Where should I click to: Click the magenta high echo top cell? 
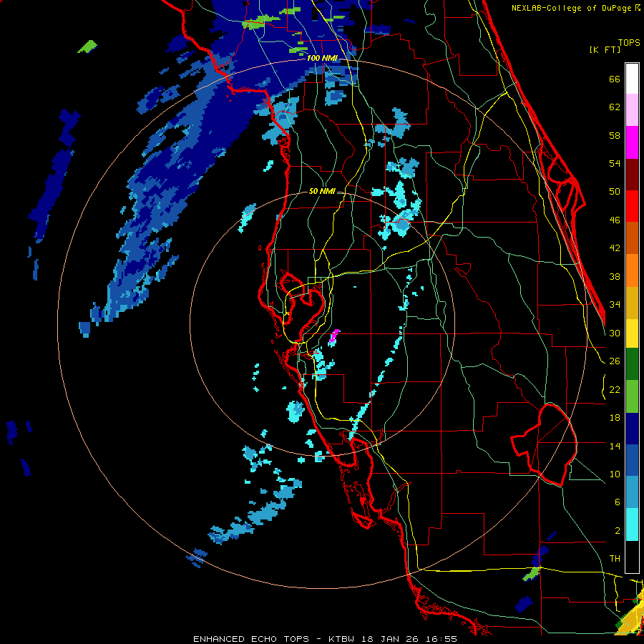(334, 336)
